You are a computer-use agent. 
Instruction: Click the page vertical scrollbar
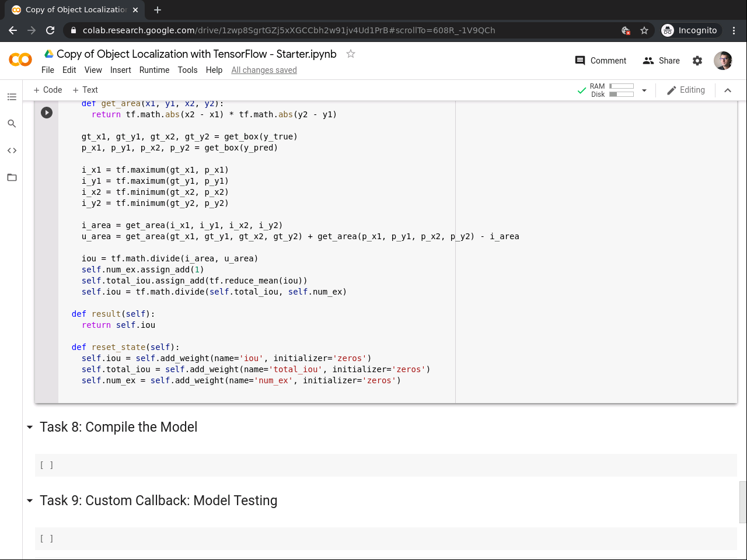click(x=742, y=502)
